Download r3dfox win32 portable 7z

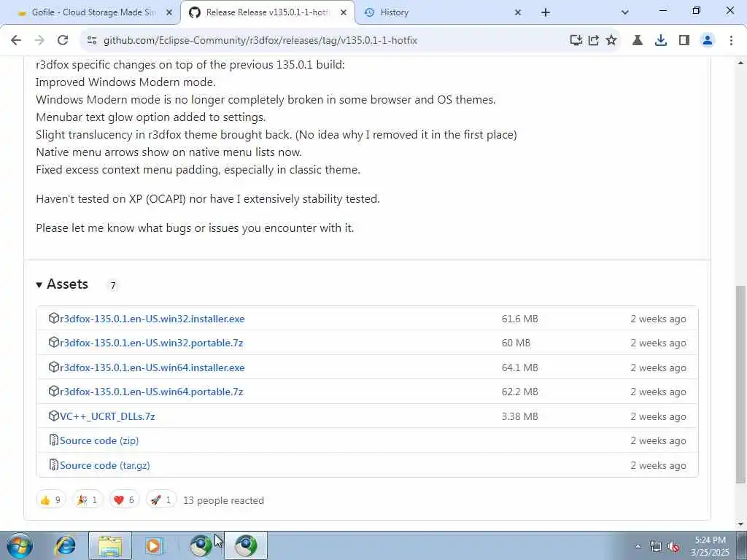(x=151, y=343)
